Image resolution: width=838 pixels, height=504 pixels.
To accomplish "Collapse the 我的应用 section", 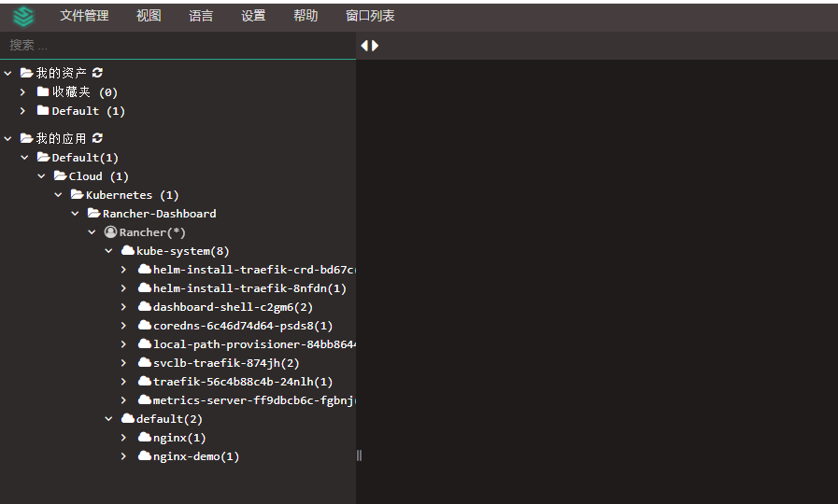I will [7, 138].
